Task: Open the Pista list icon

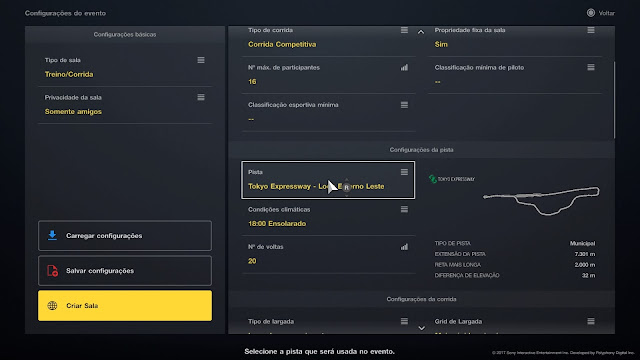Action: (404, 172)
